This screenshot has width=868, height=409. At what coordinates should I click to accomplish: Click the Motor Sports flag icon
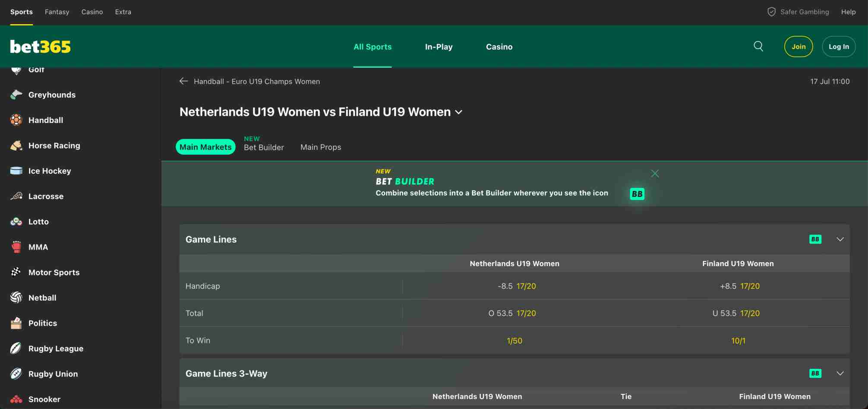click(16, 272)
